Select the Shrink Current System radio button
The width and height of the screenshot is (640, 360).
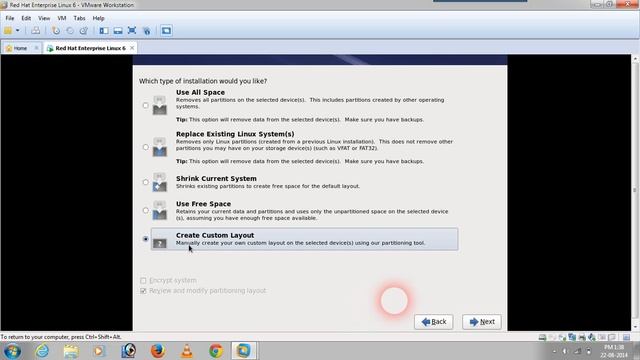(145, 182)
